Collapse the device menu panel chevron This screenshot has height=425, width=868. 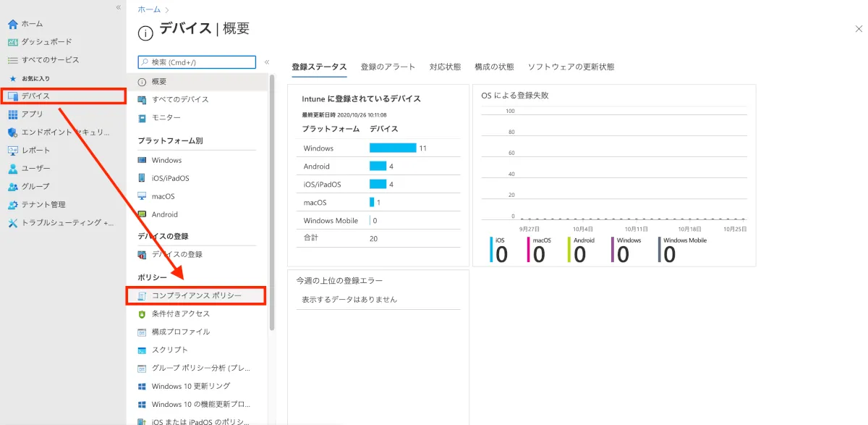point(267,62)
